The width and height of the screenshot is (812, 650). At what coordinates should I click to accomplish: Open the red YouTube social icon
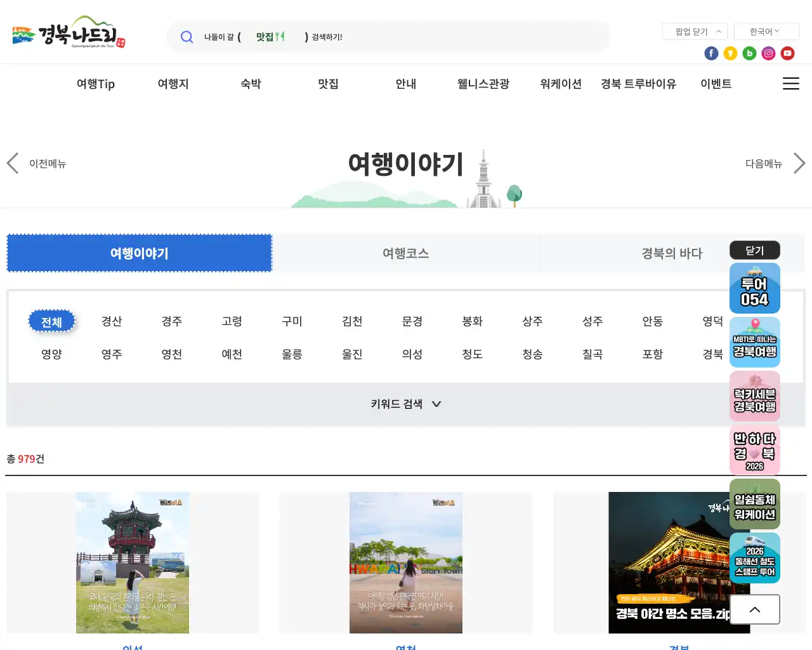(x=787, y=53)
